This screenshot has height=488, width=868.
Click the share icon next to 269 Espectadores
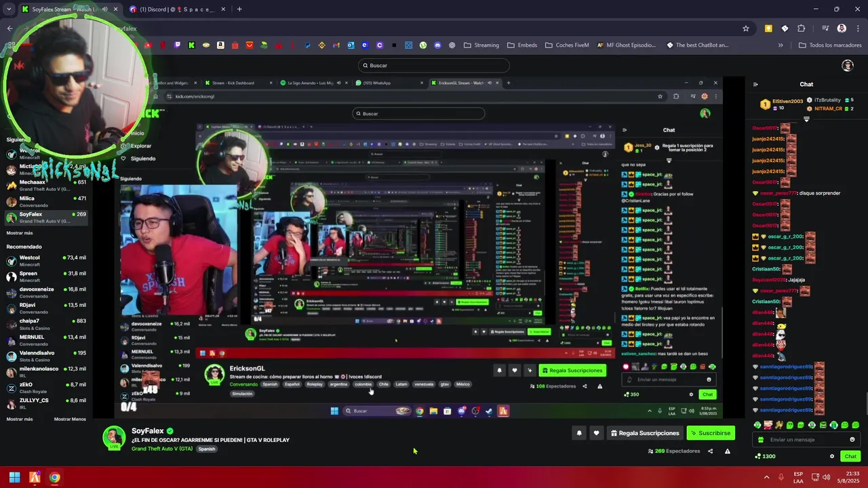[711, 451]
